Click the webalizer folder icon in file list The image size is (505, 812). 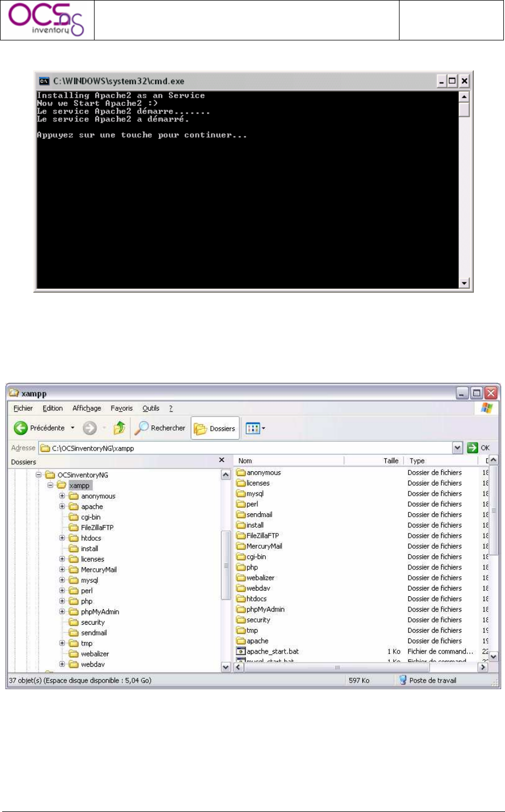pyautogui.click(x=240, y=578)
